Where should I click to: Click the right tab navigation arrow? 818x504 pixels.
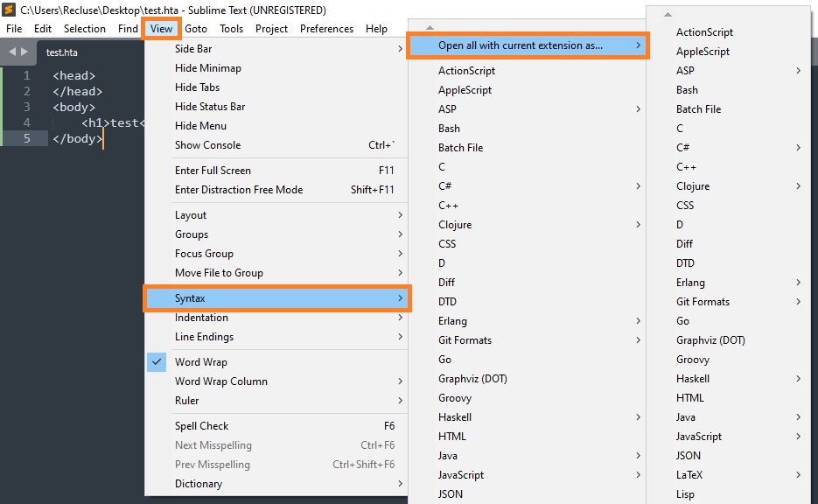[x=24, y=52]
